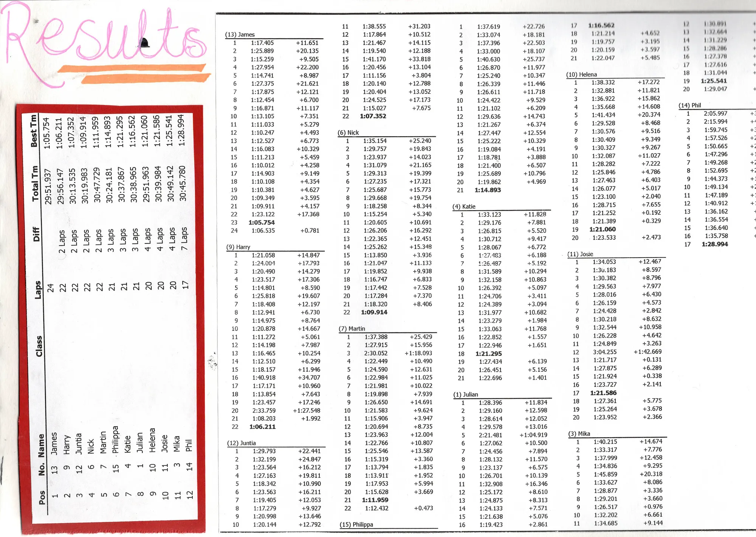This screenshot has height=537, width=756.
Task: Select the "(7) Martin" section heading
Action: [x=352, y=329]
